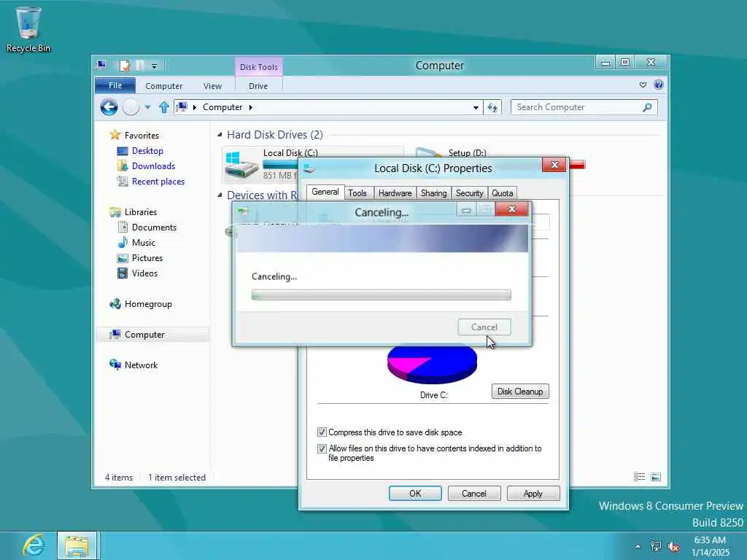747x560 pixels.
Task: Click the Search Computer input field
Action: point(584,108)
